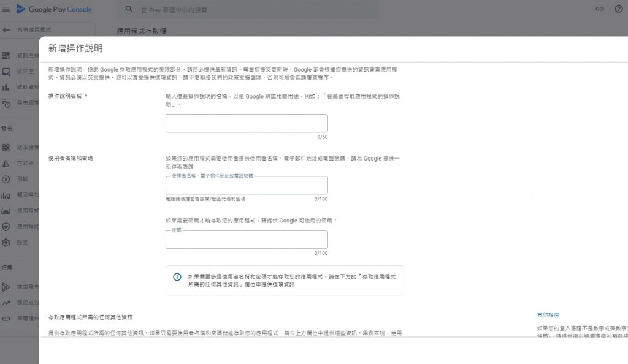Click the info icon in the notice box

(177, 277)
